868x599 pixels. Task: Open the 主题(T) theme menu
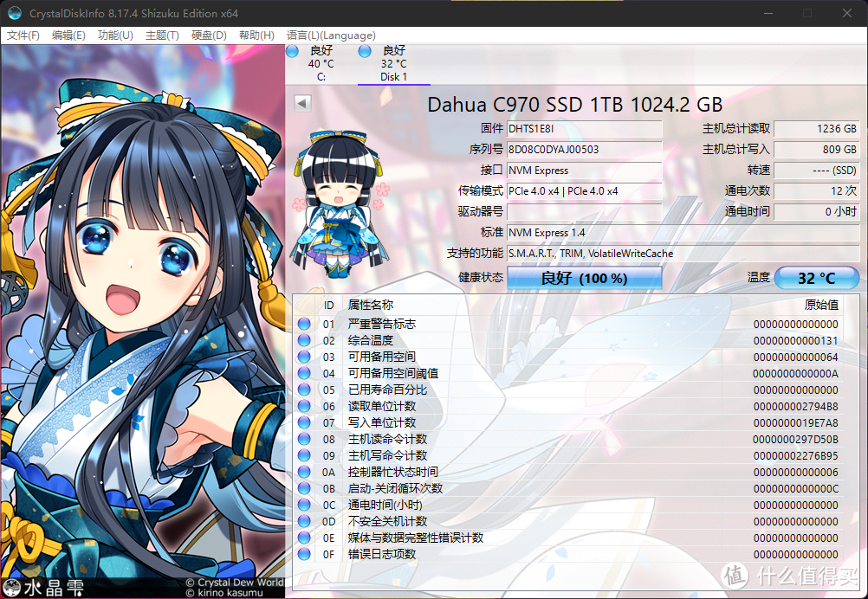coord(160,35)
